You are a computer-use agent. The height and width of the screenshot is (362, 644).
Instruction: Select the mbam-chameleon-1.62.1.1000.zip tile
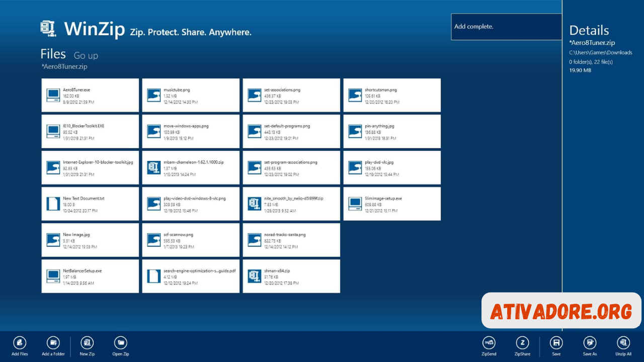coord(191,167)
